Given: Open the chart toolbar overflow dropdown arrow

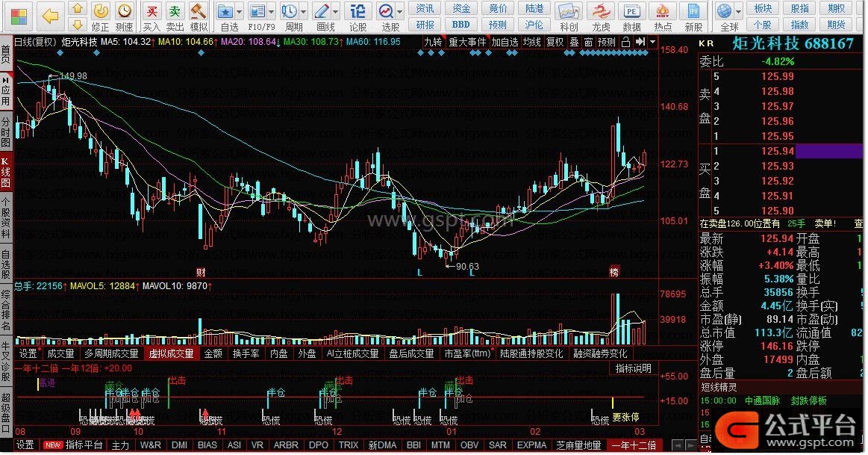Looking at the screenshot, I should coord(652,42).
